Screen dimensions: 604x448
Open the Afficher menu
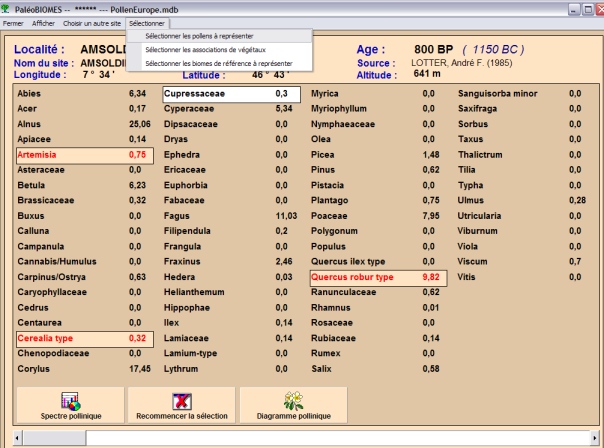43,22
